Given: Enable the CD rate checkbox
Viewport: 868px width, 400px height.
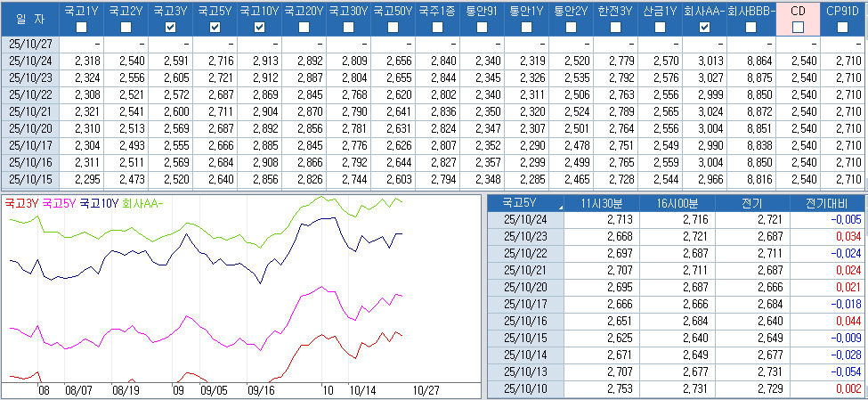Looking at the screenshot, I should pos(798,28).
